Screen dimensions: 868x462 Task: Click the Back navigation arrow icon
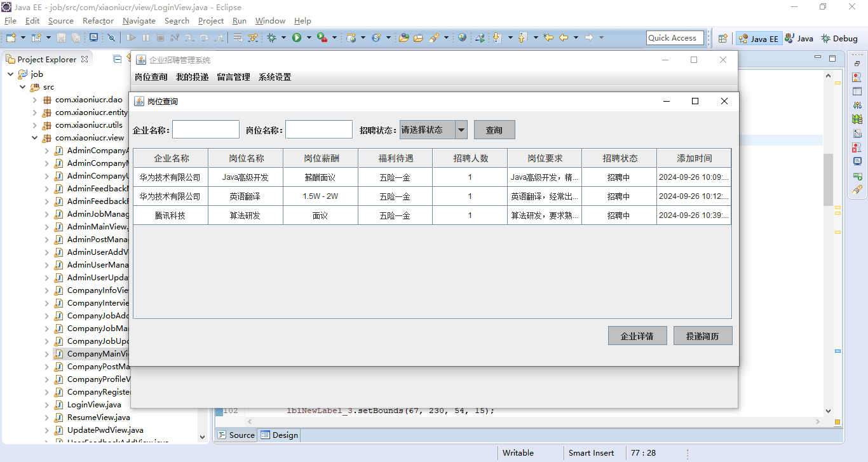tap(564, 37)
